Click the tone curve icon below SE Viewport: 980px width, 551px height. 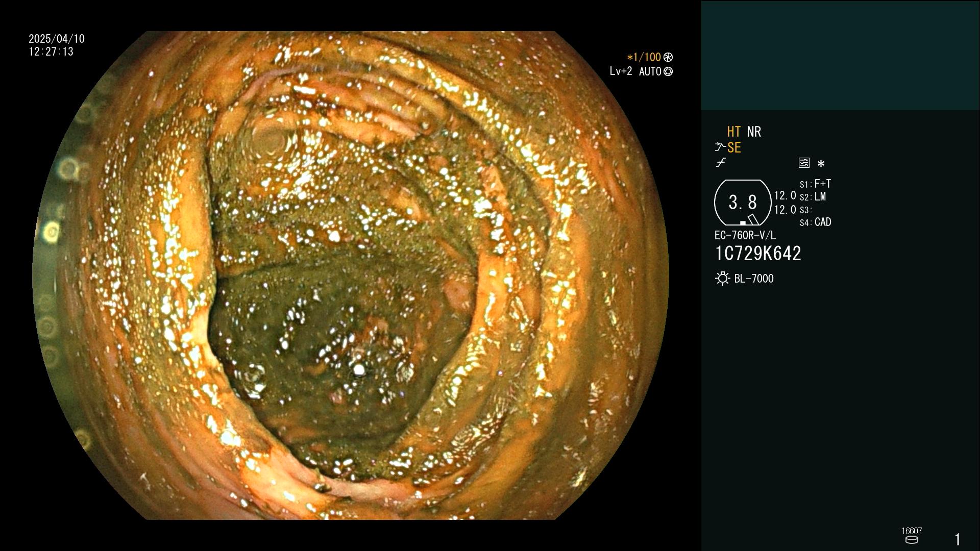(721, 162)
